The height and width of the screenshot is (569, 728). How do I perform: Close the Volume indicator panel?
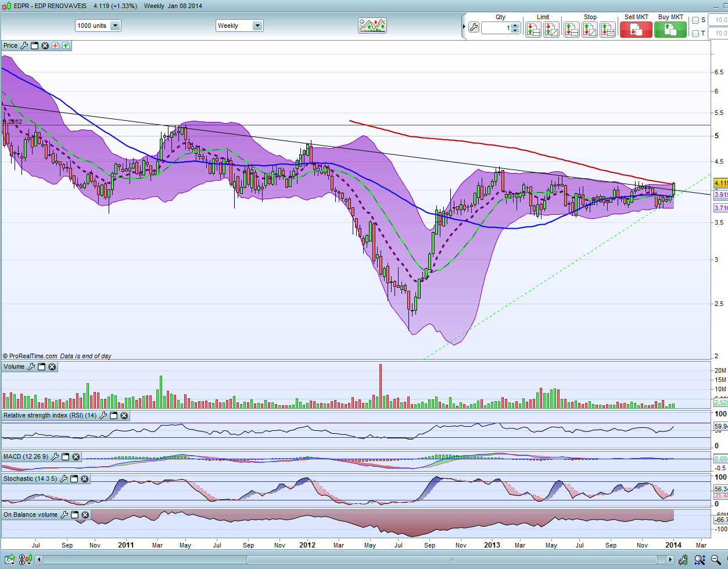[52, 367]
